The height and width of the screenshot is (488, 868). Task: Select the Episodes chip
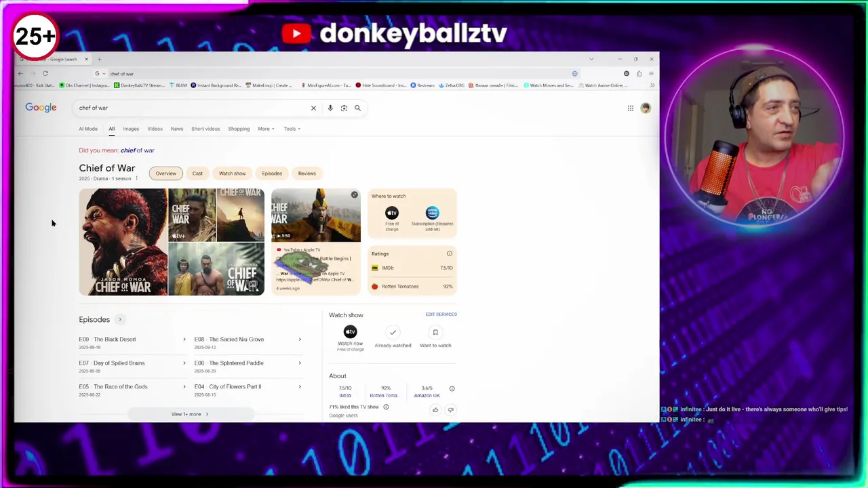tap(272, 174)
